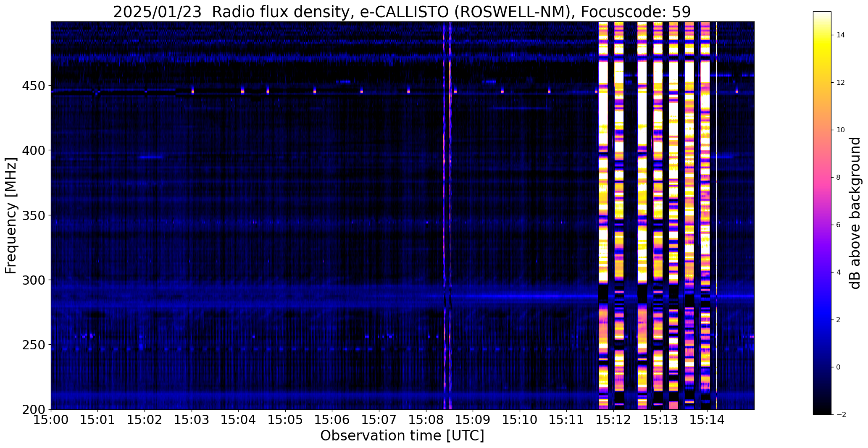This screenshot has width=868, height=448.
Task: Click the 15:04 time tick label
Action: 239,419
